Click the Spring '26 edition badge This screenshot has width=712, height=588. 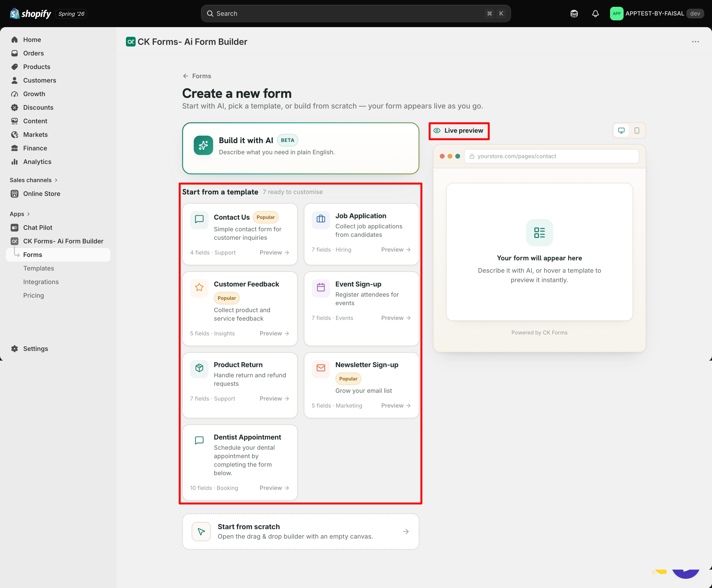71,14
